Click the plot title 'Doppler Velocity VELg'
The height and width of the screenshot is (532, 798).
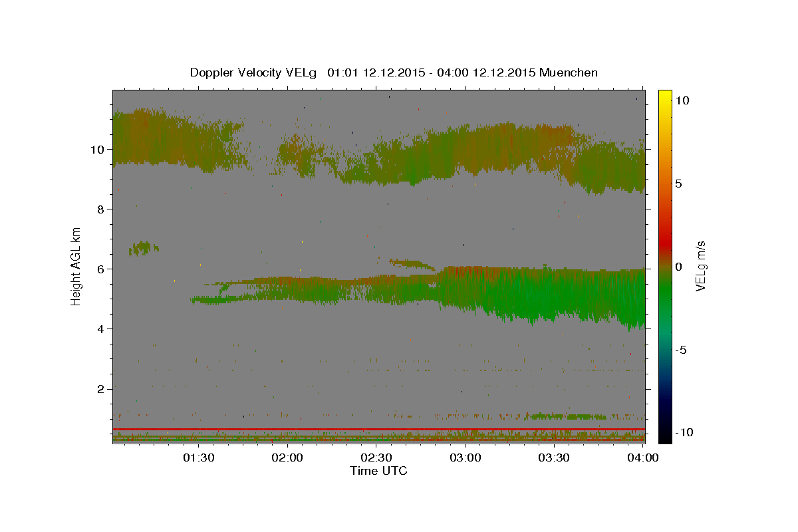pyautogui.click(x=255, y=72)
